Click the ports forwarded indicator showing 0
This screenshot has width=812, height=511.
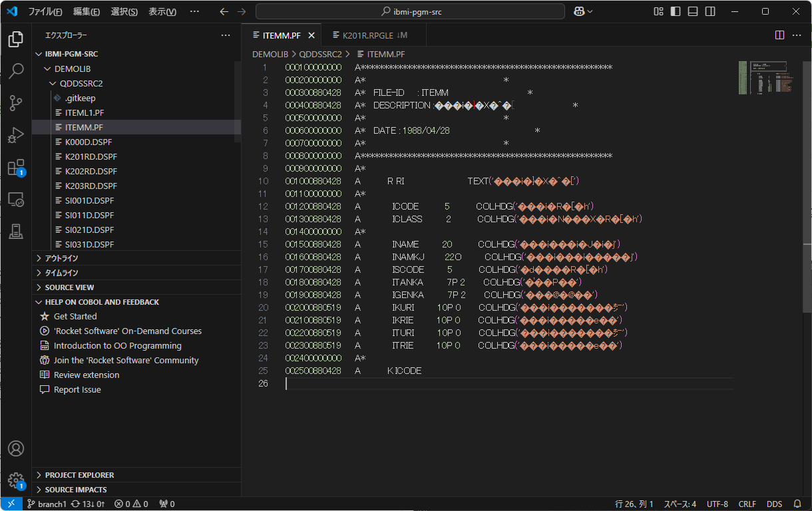point(167,504)
